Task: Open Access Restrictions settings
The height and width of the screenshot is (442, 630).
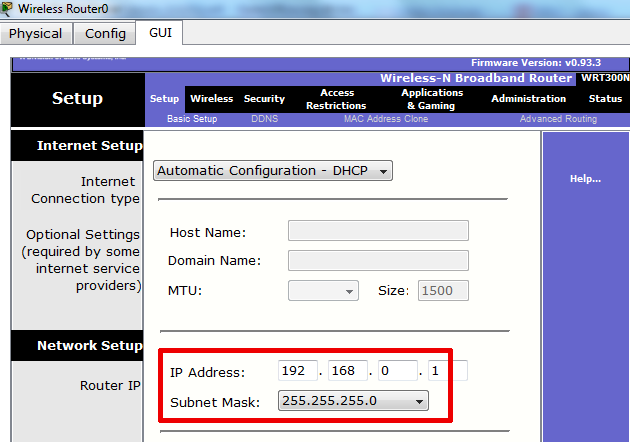Action: click(336, 99)
